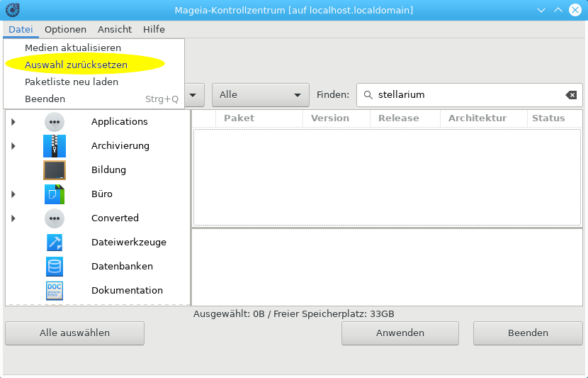Click the Dateiwerkzeuge hammer icon

(x=55, y=243)
